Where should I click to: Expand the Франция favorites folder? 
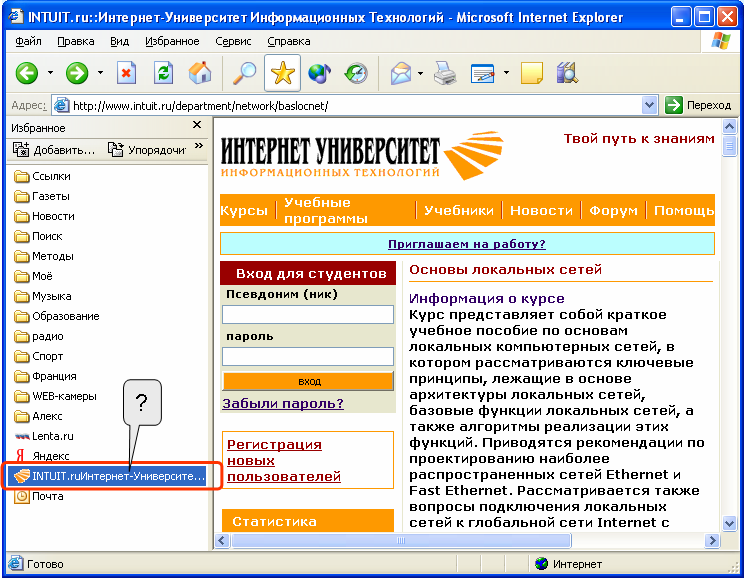(x=45, y=375)
